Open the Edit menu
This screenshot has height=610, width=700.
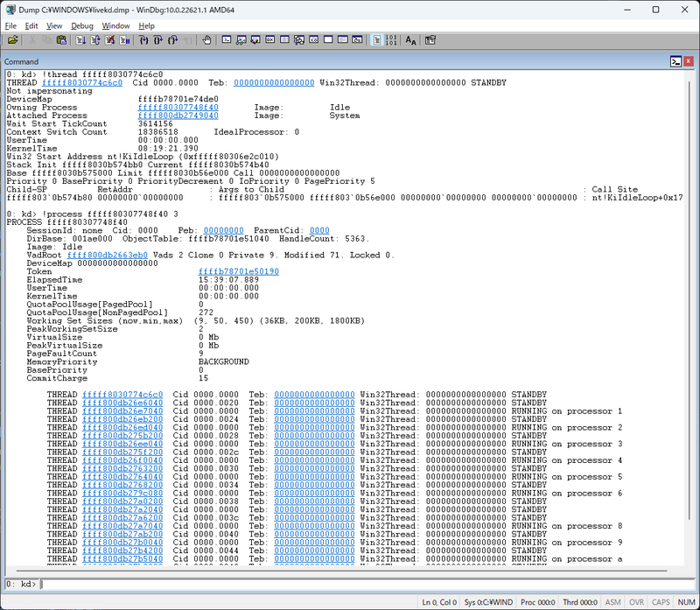coord(31,26)
